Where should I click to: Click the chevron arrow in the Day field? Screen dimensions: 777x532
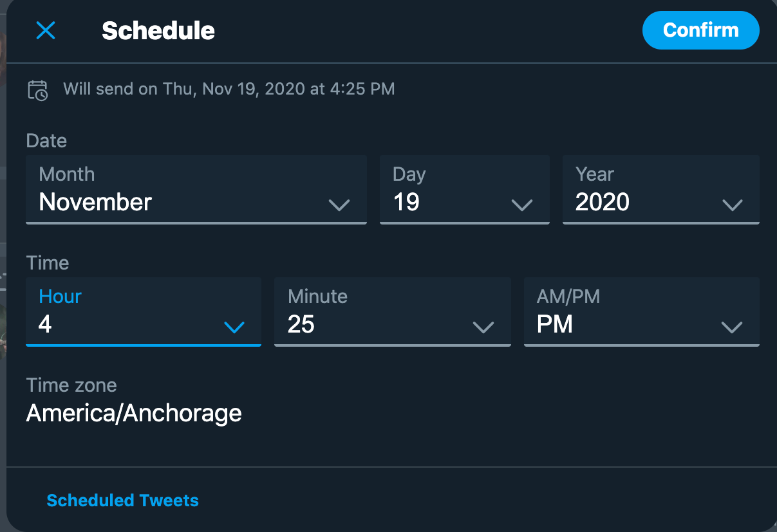[521, 205]
